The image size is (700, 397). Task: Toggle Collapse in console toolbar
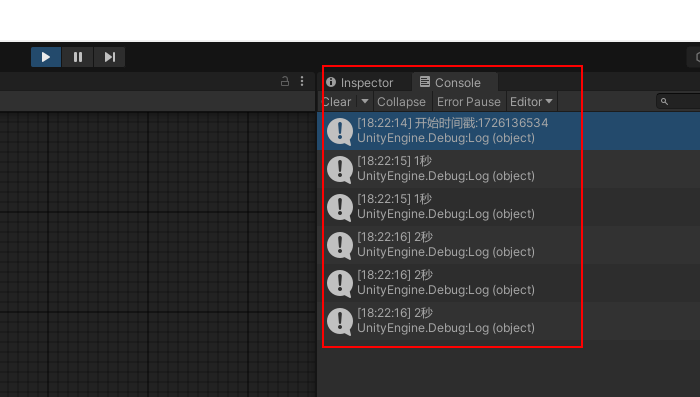[x=401, y=102]
